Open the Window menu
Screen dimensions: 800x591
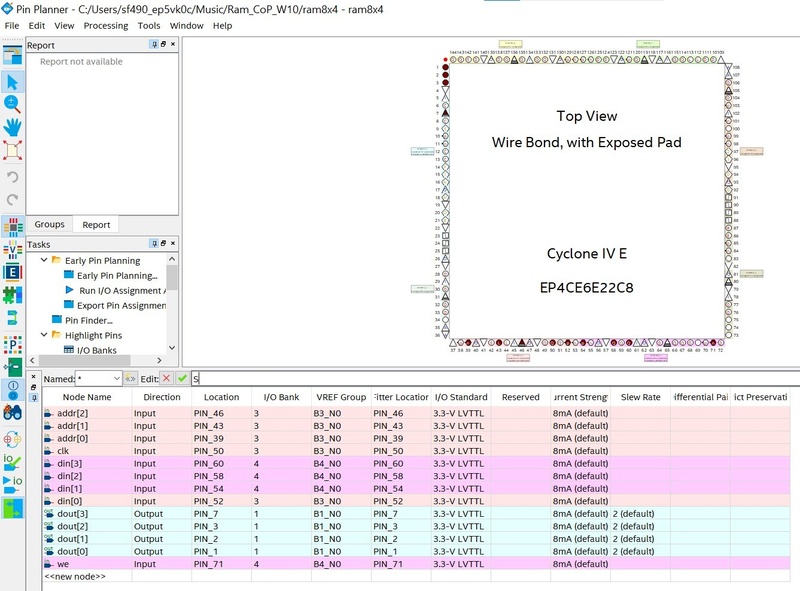pos(186,26)
